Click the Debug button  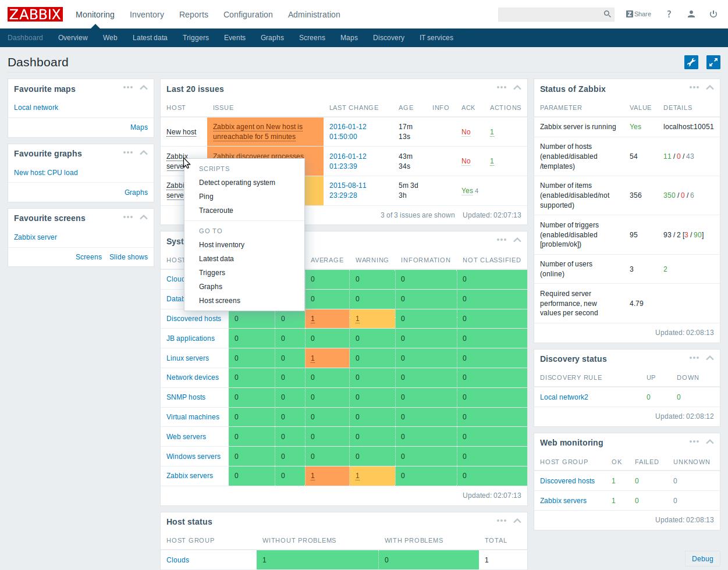pyautogui.click(x=702, y=559)
